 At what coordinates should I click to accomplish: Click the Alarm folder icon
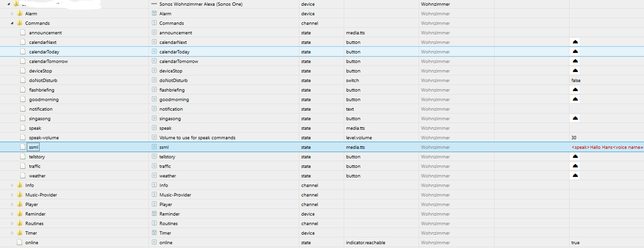(x=20, y=13)
